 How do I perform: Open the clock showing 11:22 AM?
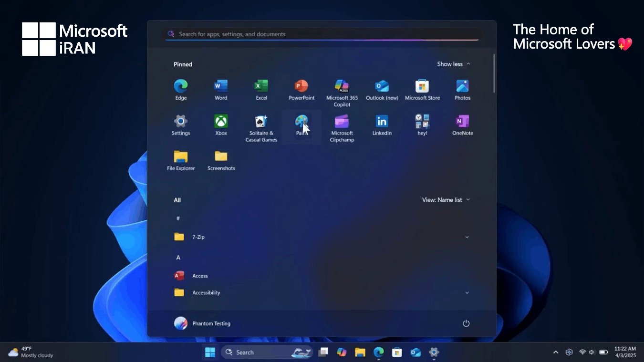pyautogui.click(x=625, y=352)
